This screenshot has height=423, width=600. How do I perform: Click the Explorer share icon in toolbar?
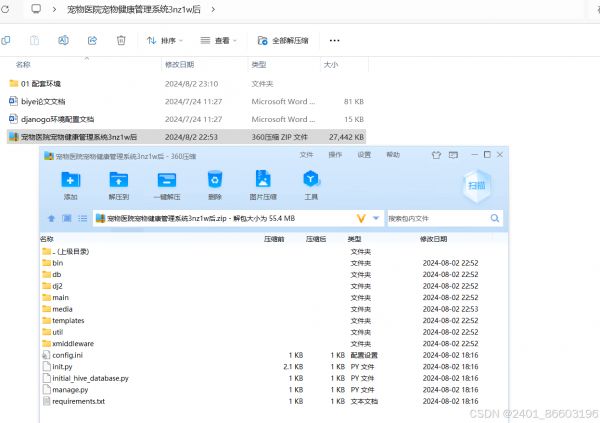(92, 40)
